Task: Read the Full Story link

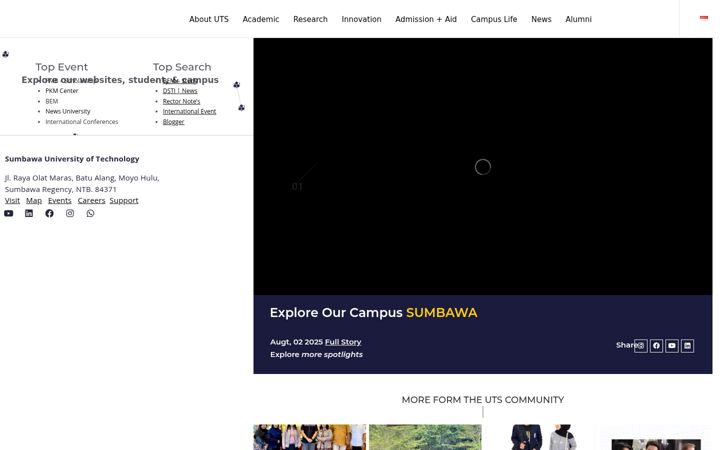Action: pyautogui.click(x=343, y=342)
